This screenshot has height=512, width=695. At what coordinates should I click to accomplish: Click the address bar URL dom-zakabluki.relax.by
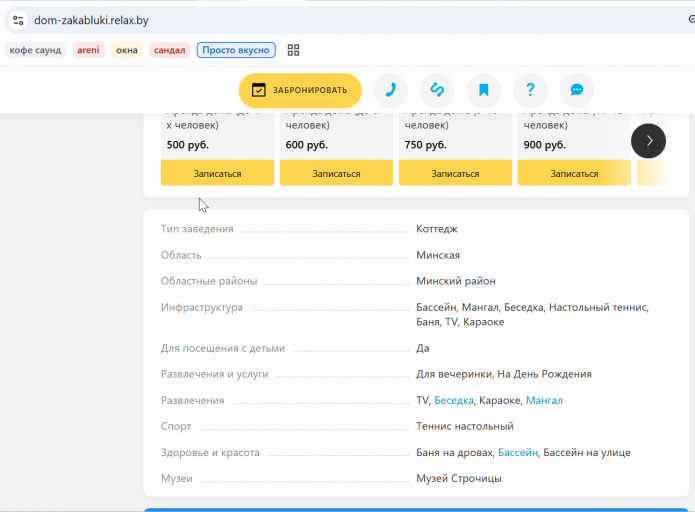pos(91,20)
